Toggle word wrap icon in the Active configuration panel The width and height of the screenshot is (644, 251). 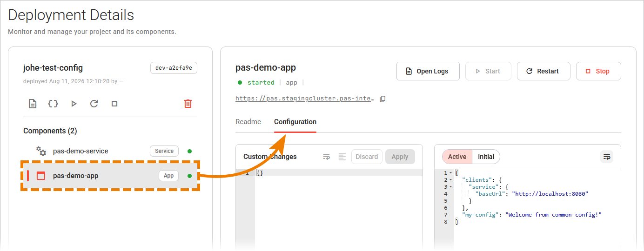[x=607, y=157]
